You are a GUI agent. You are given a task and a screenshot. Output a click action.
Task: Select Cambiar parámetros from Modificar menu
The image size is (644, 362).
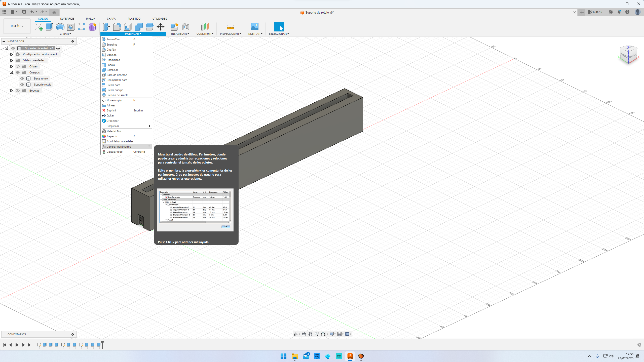(x=119, y=147)
